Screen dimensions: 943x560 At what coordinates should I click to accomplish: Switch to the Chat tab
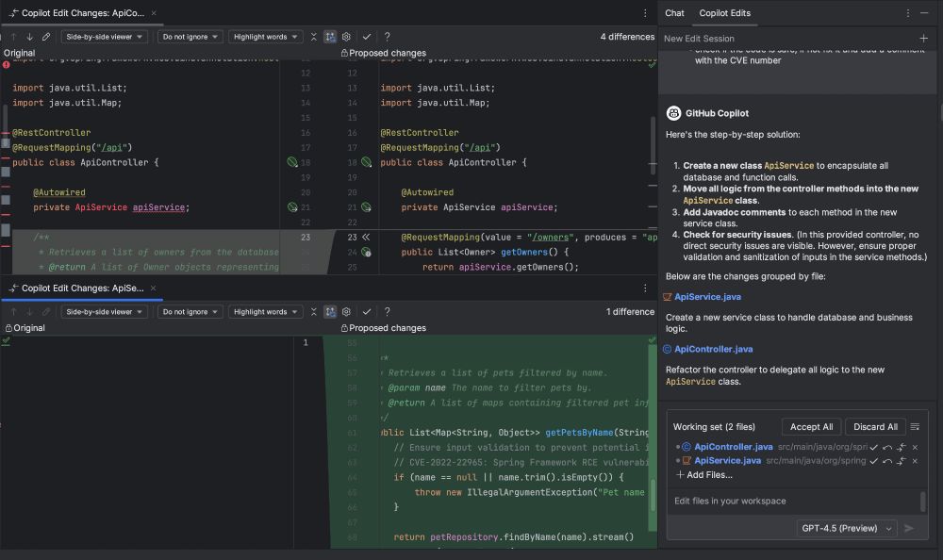(674, 13)
